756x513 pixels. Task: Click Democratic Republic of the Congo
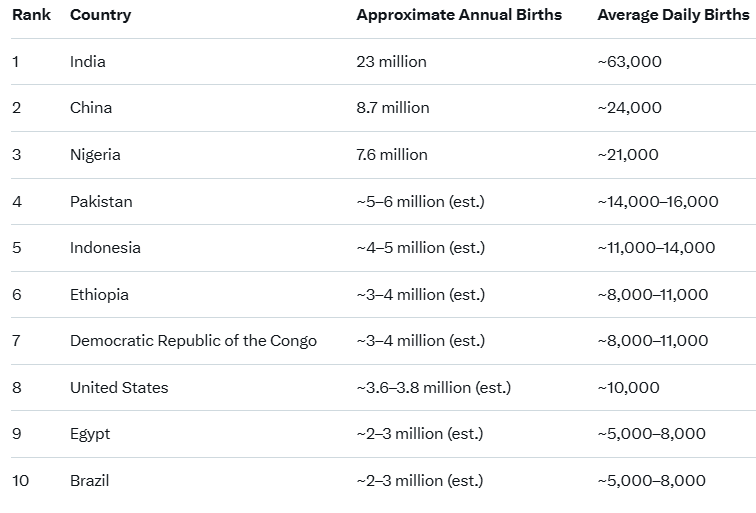[x=193, y=341]
